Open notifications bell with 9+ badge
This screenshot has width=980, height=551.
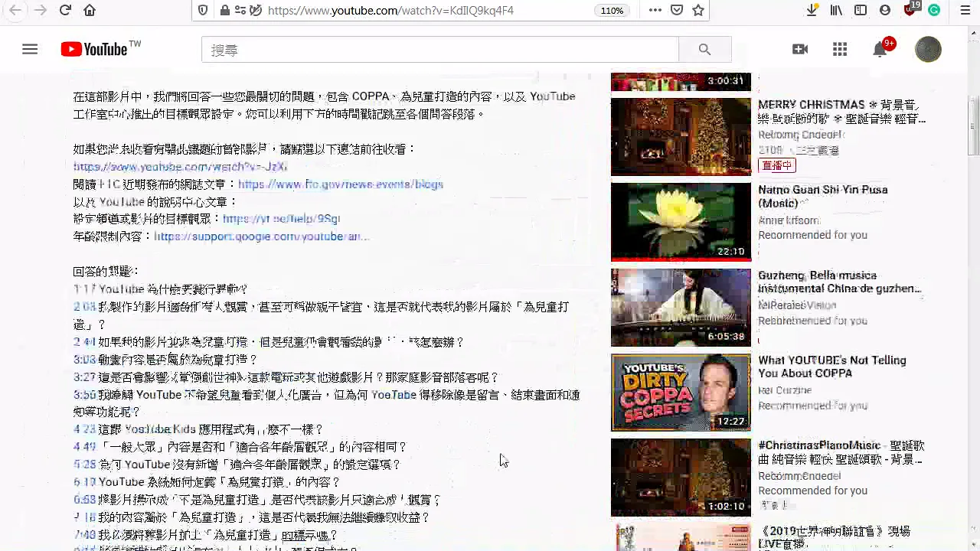[881, 48]
